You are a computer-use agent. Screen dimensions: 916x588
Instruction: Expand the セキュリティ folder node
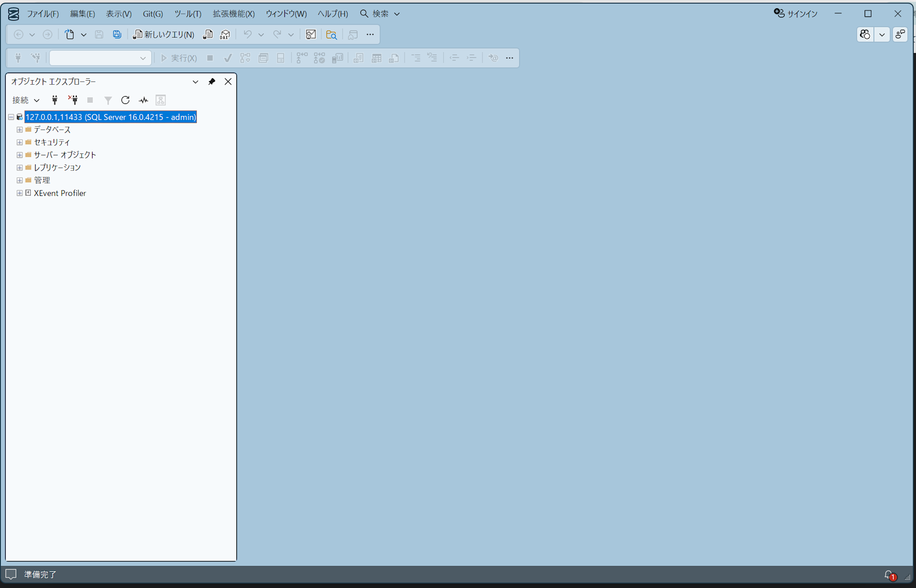(20, 142)
